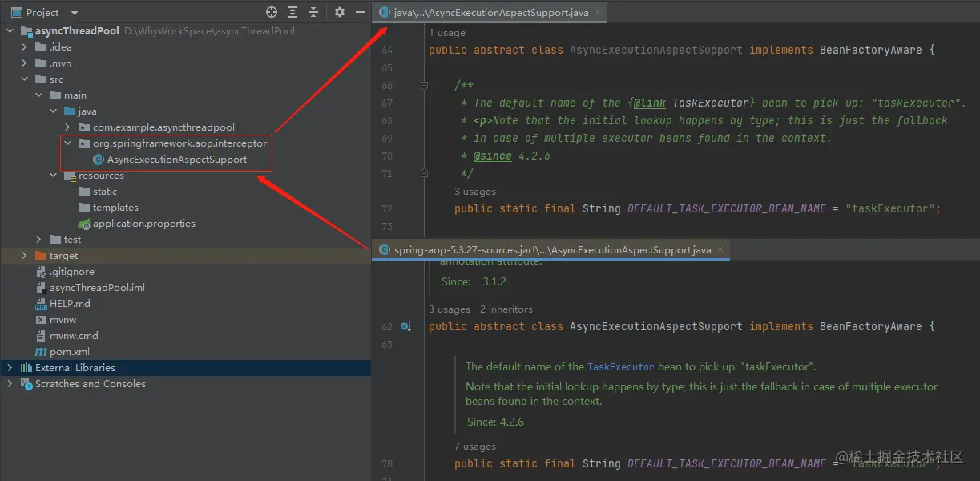Viewport: 980px width, 481px height.
Task: Collapse the org.springframework.aop.interceptor package arrow
Action: (68, 143)
